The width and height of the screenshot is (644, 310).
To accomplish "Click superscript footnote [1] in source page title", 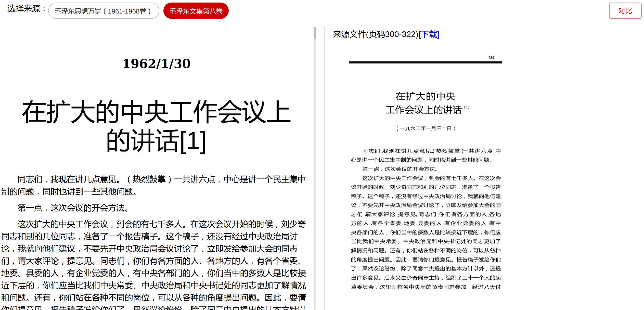I will coord(467,107).
